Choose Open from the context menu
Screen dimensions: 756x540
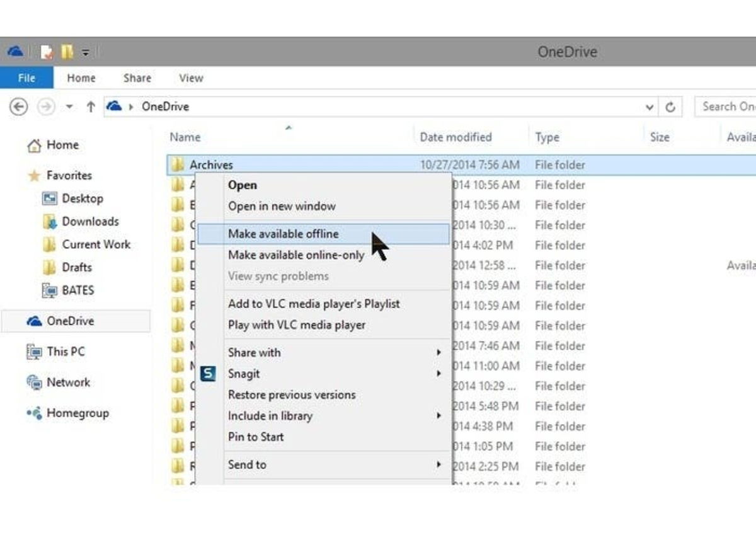(243, 185)
